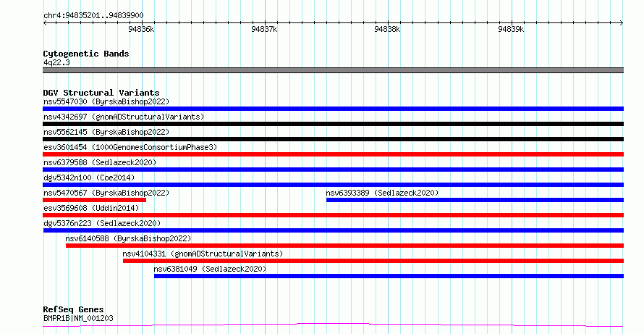Open esv3601454 (1000GenomesConsortiumPhase3) label

coord(130,147)
